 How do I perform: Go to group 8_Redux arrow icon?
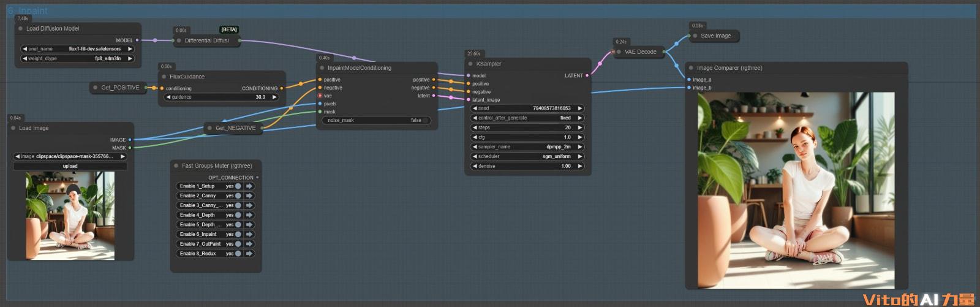[249, 253]
